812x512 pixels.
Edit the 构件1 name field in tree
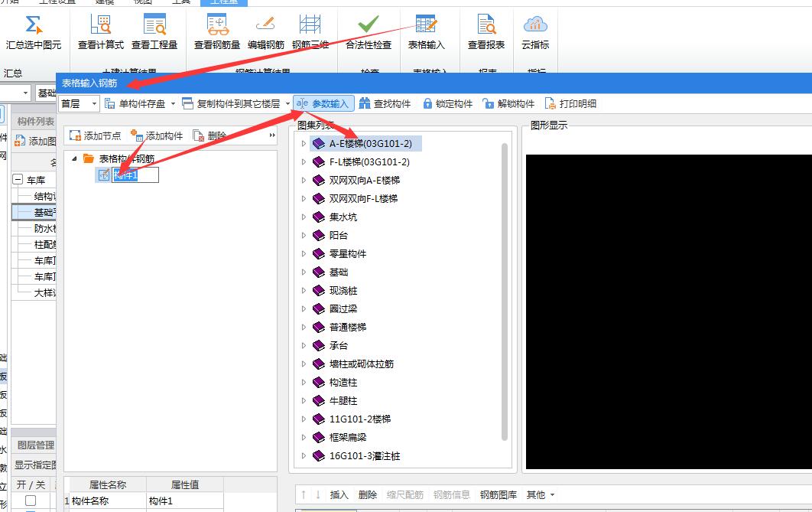point(135,174)
